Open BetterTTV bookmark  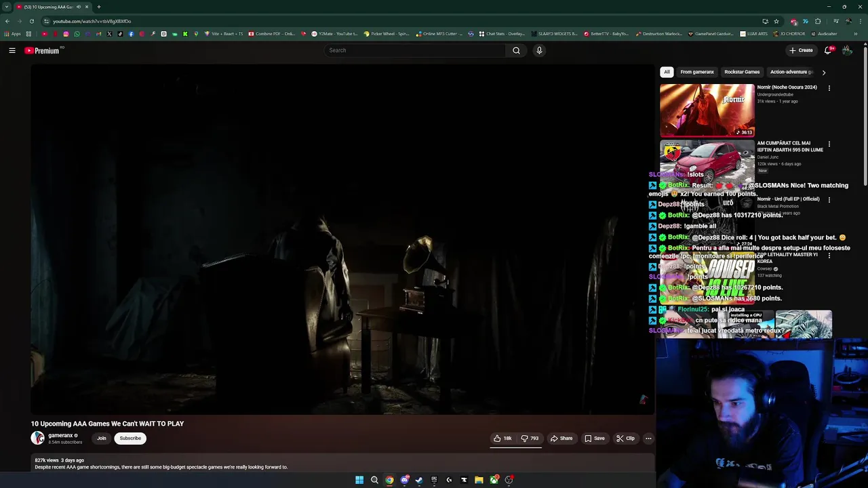click(606, 33)
